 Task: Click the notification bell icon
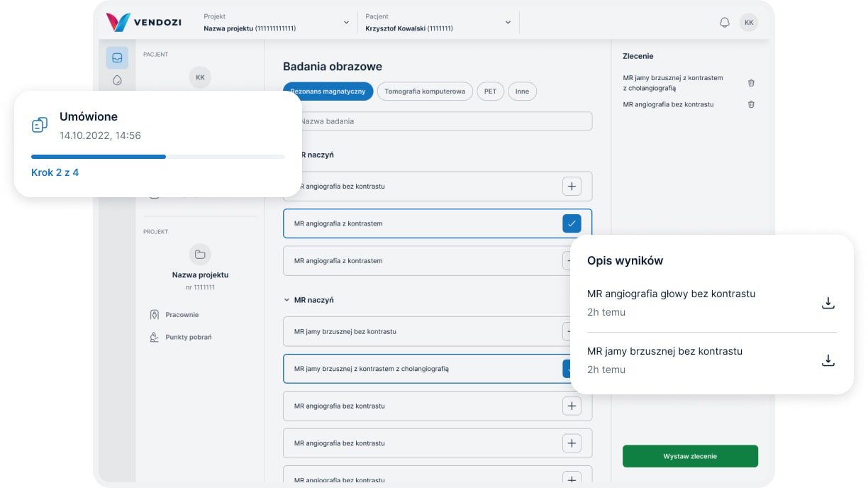tap(724, 23)
